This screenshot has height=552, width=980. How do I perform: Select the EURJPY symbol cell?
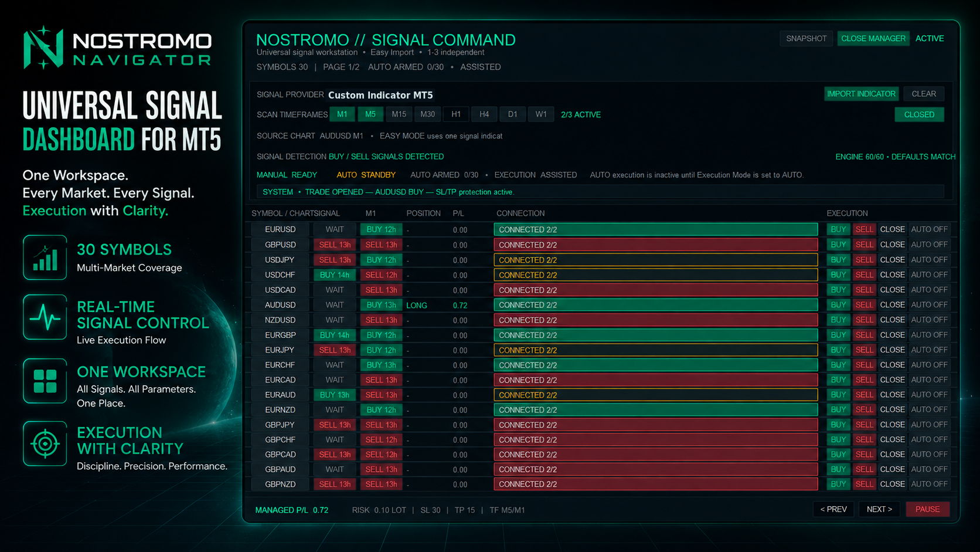point(280,350)
